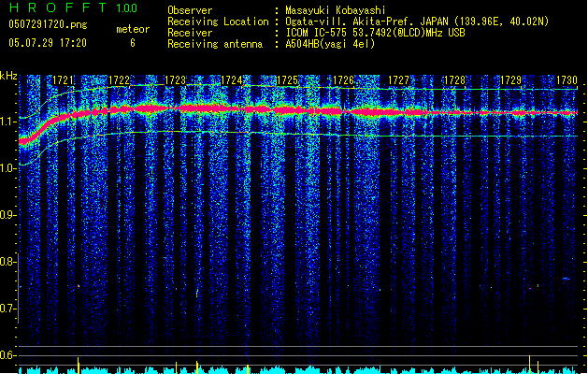Image resolution: width=588 pixels, height=374 pixels.
Task: Select the receiver text ICOM IC-575 53.7492(@LCD)MHz USB
Action: 375,33
